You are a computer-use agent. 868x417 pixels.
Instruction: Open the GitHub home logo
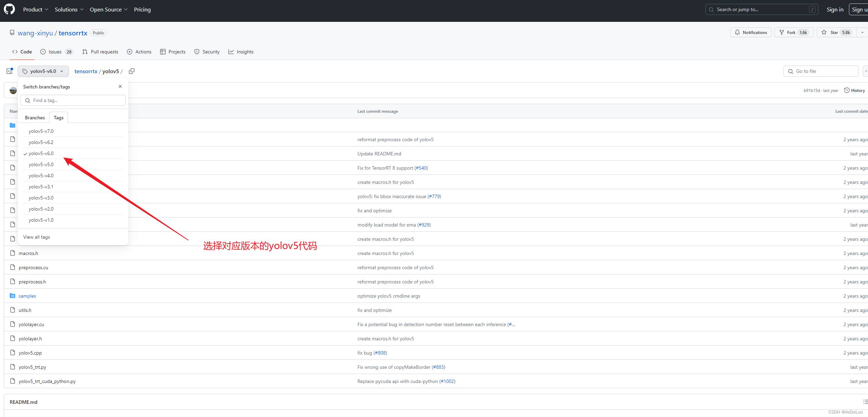[9, 9]
